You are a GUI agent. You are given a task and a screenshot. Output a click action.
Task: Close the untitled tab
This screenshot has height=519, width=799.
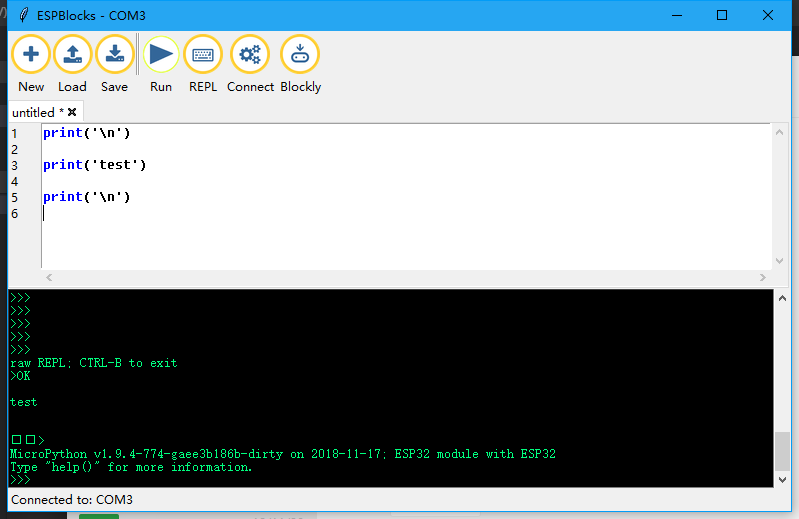[72, 113]
